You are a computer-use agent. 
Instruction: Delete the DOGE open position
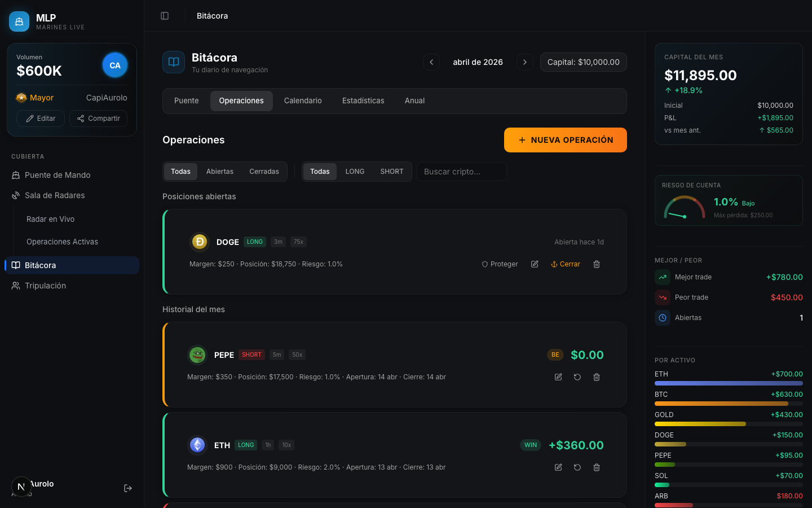tap(597, 264)
